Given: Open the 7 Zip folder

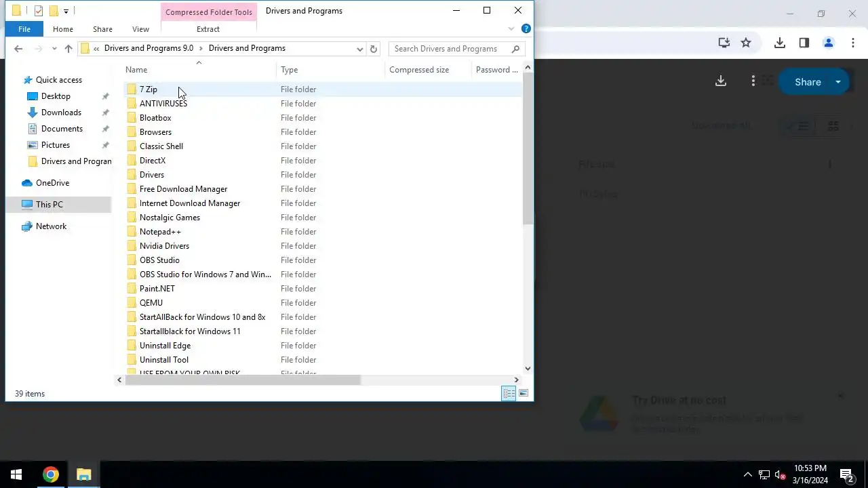Looking at the screenshot, I should point(148,89).
